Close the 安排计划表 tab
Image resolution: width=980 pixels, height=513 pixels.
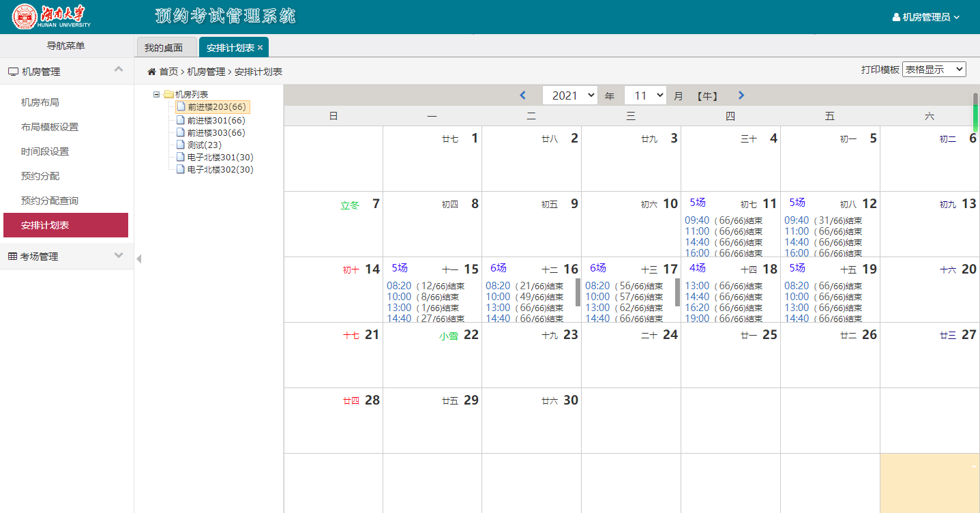pos(260,48)
